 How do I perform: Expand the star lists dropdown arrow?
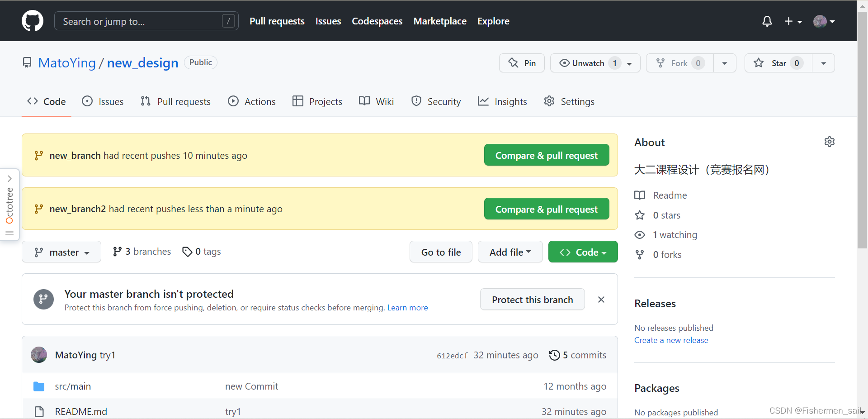(823, 63)
